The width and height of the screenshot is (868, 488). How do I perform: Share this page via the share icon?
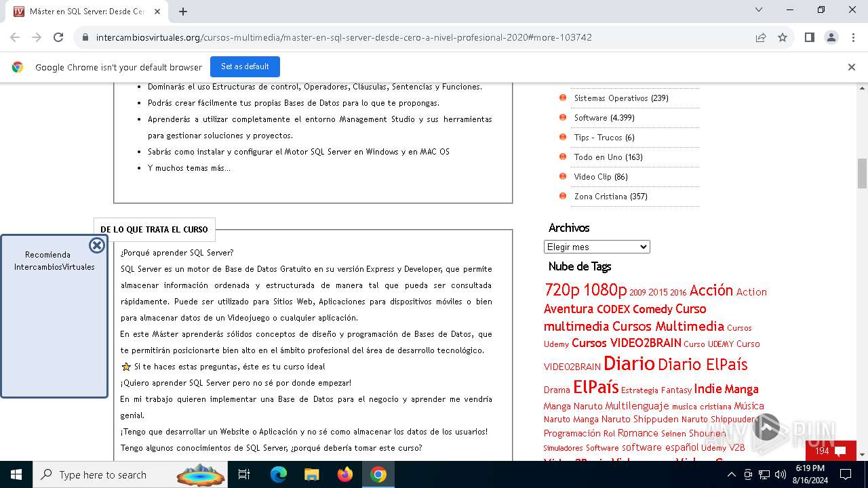pos(761,37)
